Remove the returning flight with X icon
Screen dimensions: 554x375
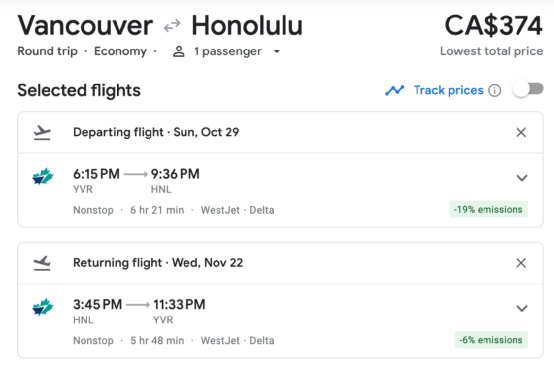click(x=521, y=263)
